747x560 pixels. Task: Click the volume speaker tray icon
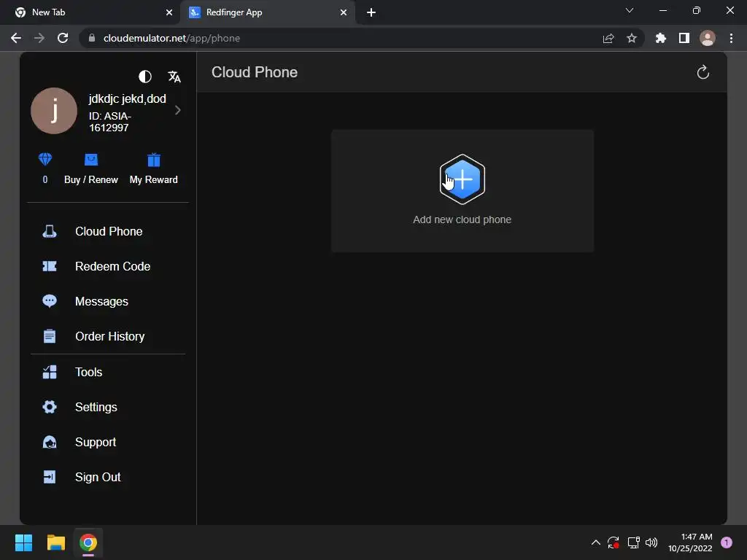point(651,542)
